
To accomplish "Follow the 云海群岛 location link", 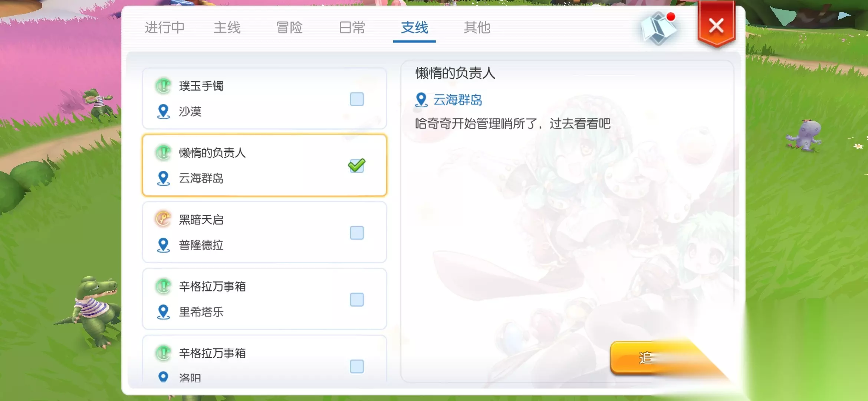I will click(458, 100).
